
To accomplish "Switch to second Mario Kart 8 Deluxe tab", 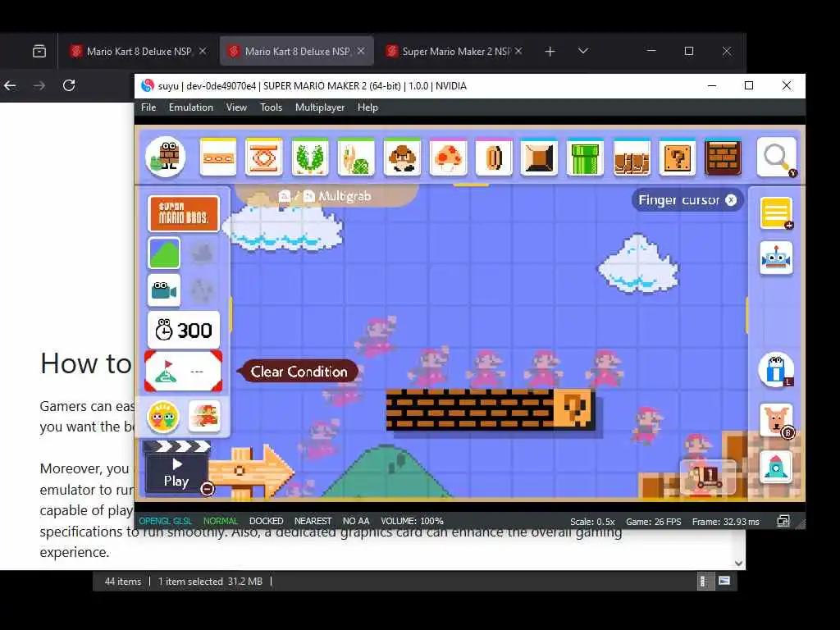I will (x=297, y=51).
